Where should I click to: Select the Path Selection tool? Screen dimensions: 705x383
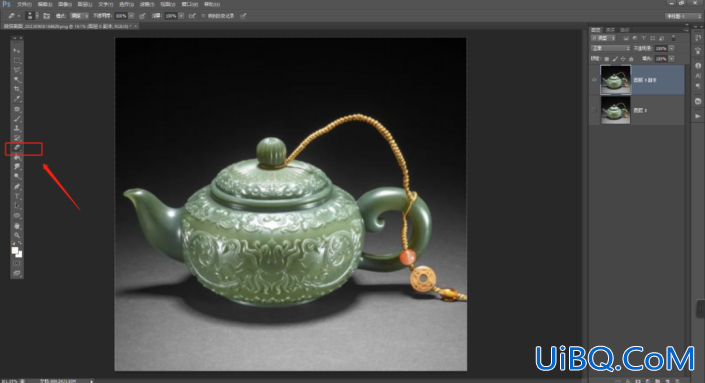tap(17, 206)
